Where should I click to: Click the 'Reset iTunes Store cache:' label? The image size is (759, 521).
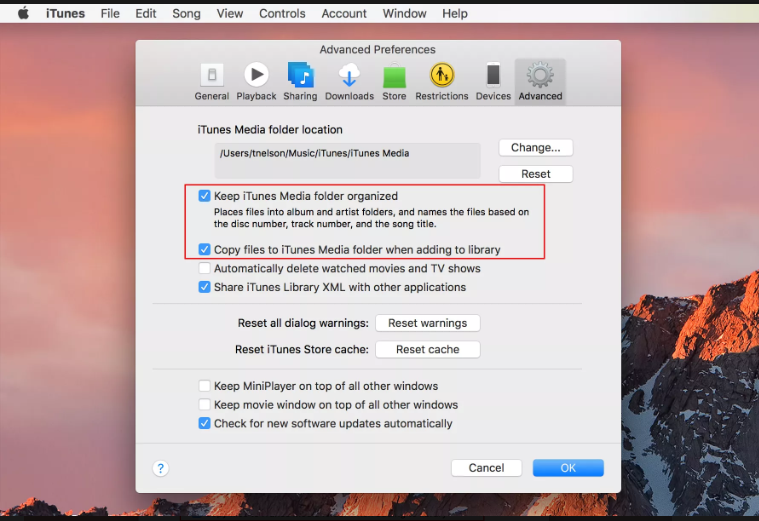302,349
